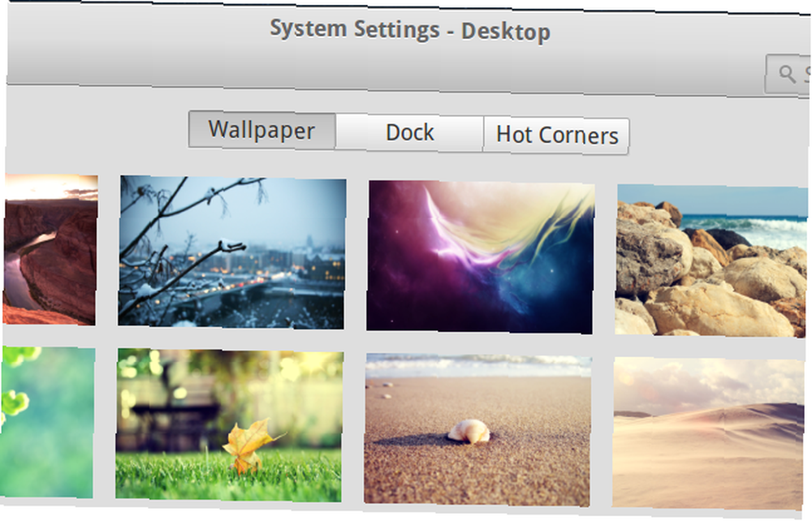The image size is (812, 521).
Task: Choose the beach rocks and waves wallpaper
Action: (x=711, y=260)
